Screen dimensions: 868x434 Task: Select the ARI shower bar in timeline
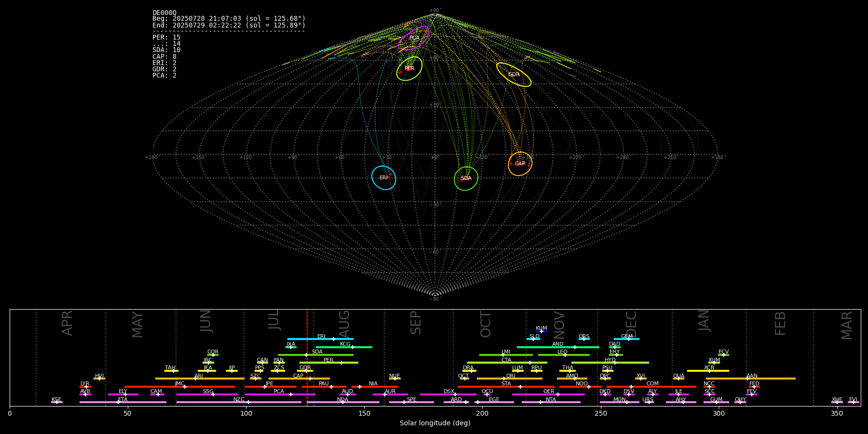(x=200, y=379)
